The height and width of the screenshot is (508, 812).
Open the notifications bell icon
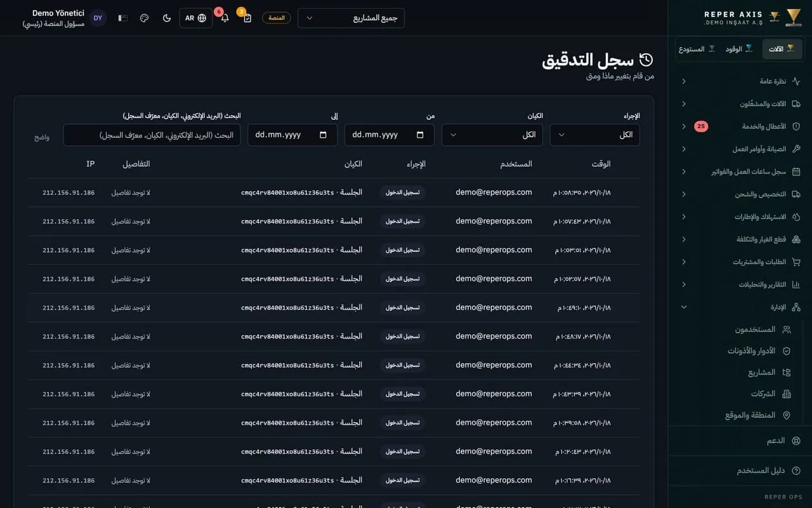(225, 18)
